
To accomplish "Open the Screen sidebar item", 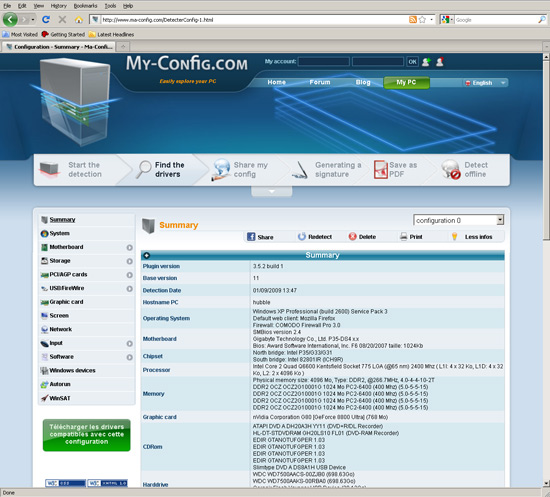I will [59, 316].
